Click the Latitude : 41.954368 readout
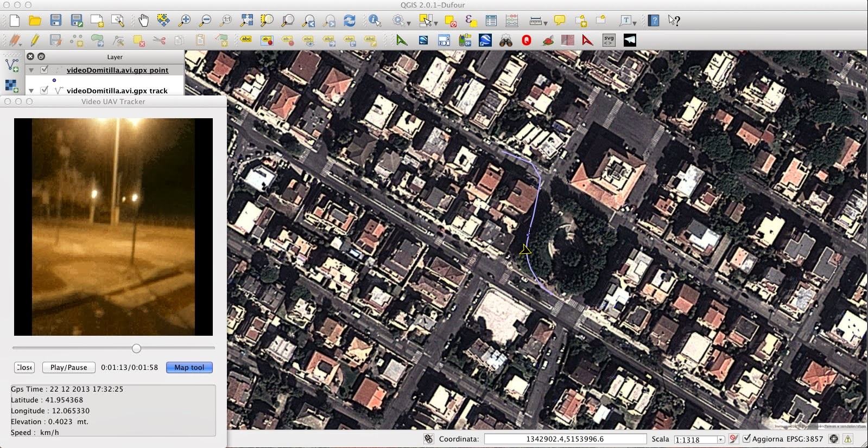 [x=47, y=400]
